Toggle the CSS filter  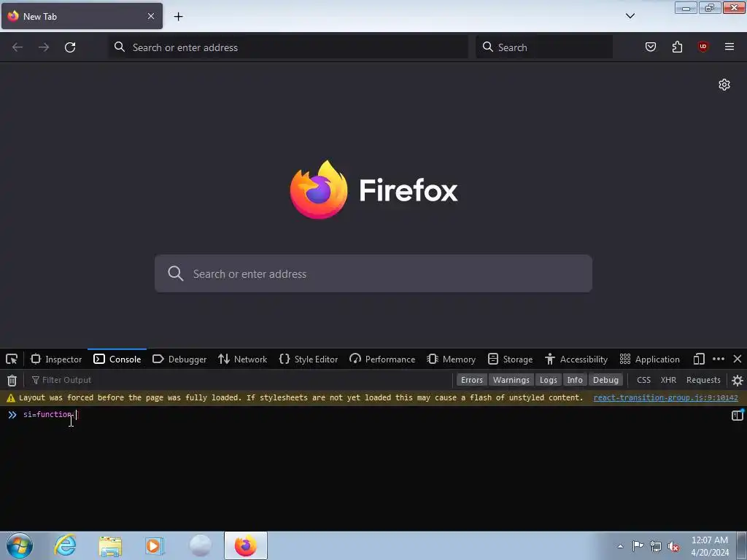[x=643, y=380]
